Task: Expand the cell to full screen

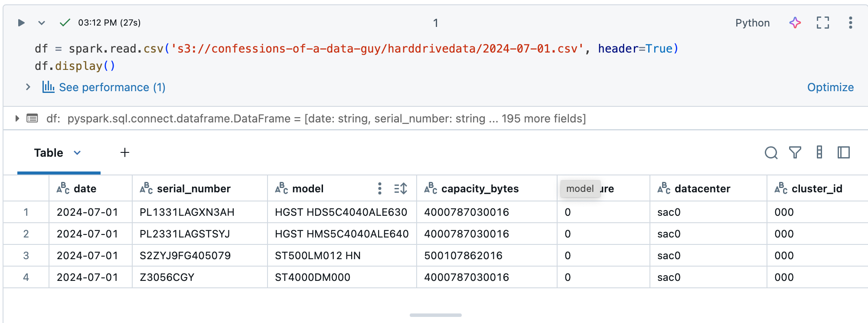Action: [822, 23]
